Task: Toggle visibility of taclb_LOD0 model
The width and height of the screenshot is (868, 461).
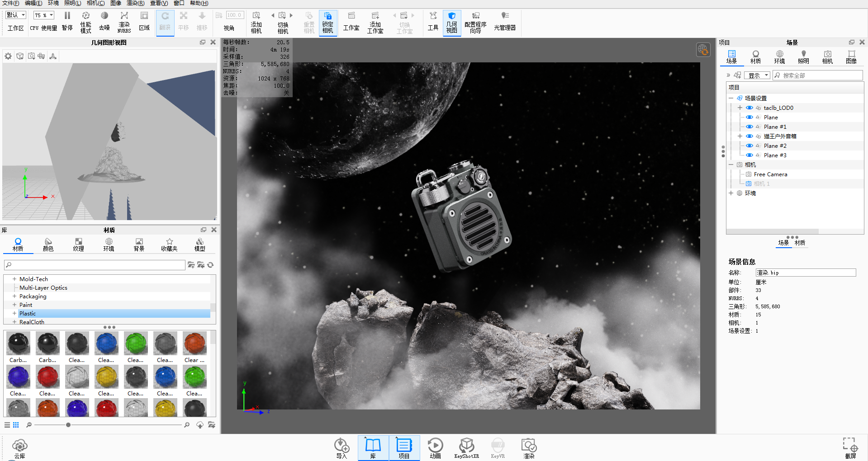Action: click(749, 108)
